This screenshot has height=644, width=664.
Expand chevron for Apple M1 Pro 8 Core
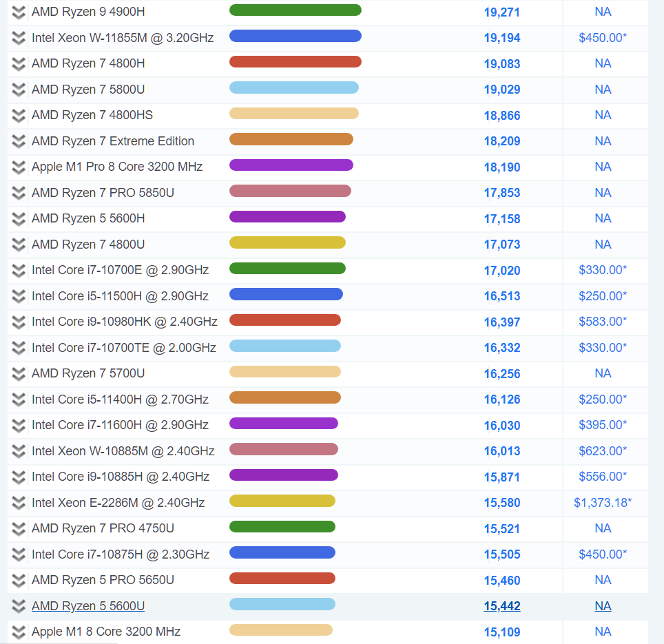pos(18,167)
